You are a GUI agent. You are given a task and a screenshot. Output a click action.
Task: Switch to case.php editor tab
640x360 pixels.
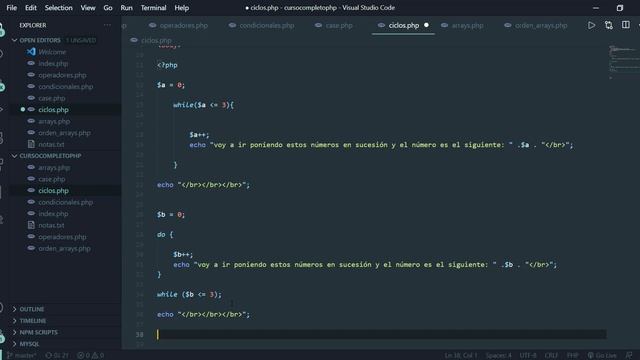[x=334, y=25]
